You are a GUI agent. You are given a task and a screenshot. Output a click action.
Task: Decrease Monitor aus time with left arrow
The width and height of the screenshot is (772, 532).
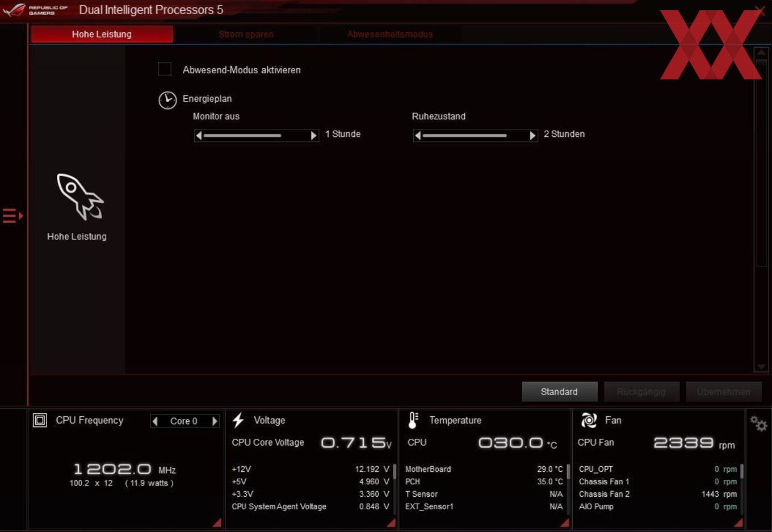coord(199,136)
